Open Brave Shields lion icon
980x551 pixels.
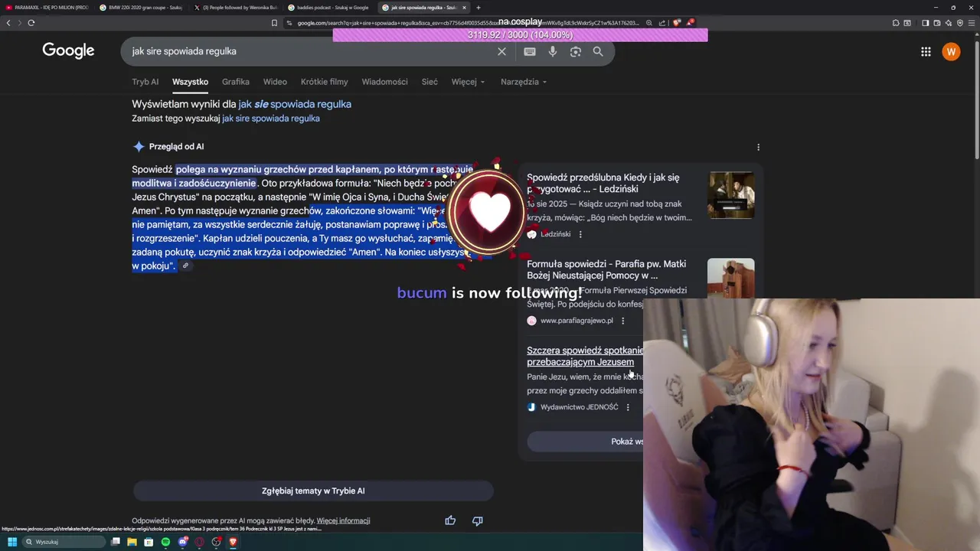tap(676, 23)
